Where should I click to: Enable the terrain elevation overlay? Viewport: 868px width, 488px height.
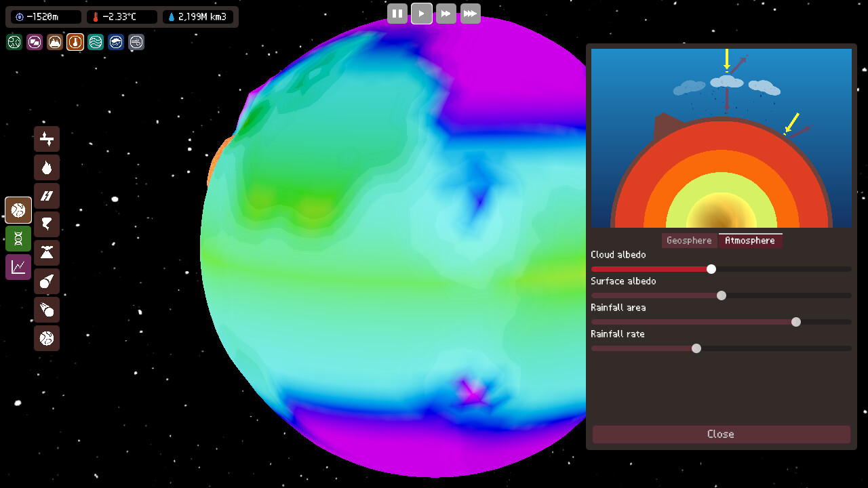coord(54,42)
